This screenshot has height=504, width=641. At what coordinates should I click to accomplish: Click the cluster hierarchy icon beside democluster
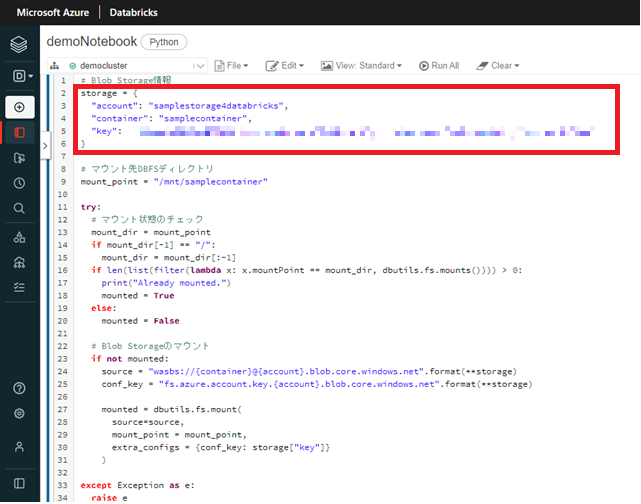[x=54, y=66]
